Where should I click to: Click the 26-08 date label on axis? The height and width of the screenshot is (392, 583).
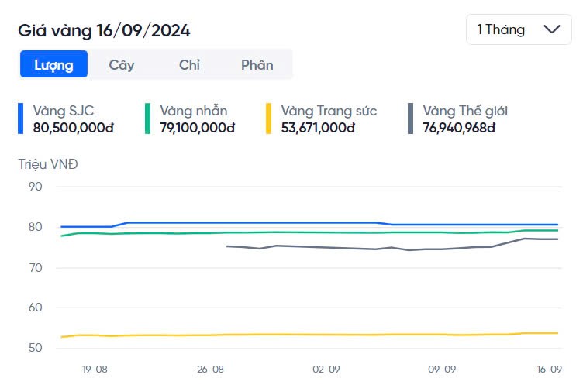(x=211, y=370)
